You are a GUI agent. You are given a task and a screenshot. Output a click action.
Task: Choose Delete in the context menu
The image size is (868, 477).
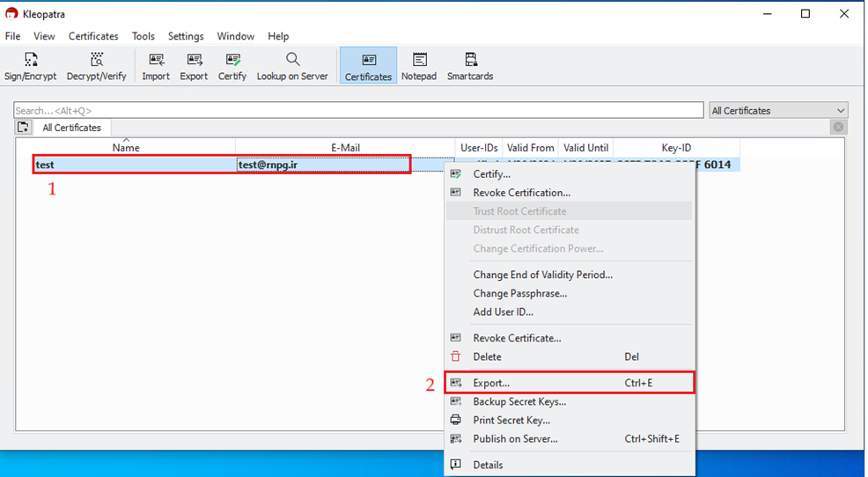[569, 357]
